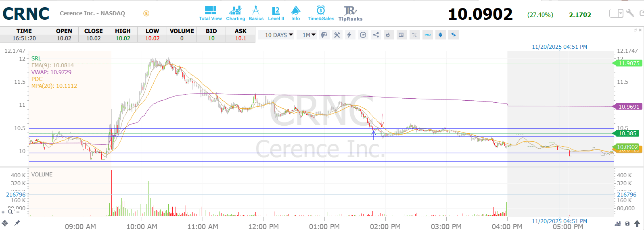The height and width of the screenshot is (230, 644).
Task: Close the chart panel
Action: 640,30
